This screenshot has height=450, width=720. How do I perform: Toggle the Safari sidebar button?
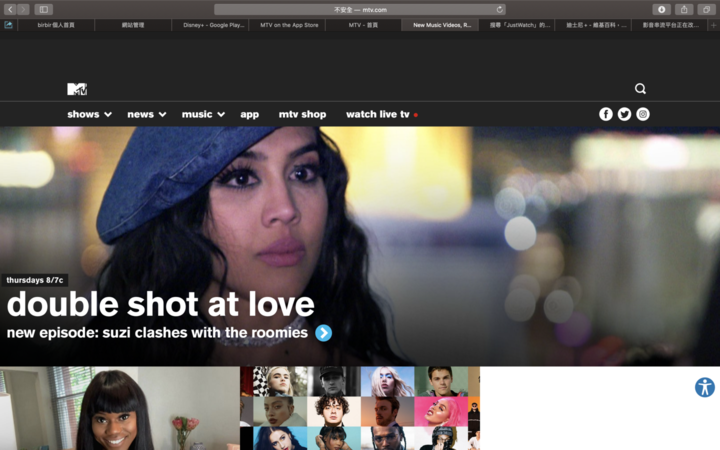pyautogui.click(x=44, y=9)
